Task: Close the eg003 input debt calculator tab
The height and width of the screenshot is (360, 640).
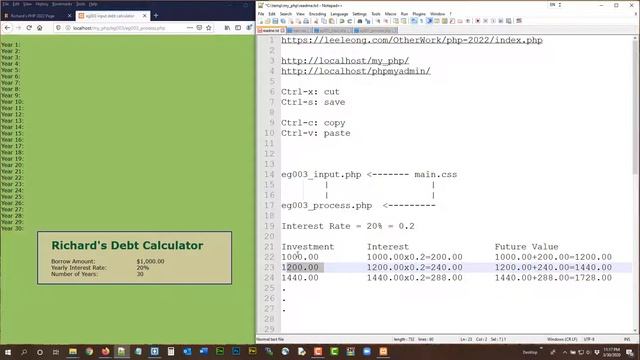Action: (x=144, y=16)
